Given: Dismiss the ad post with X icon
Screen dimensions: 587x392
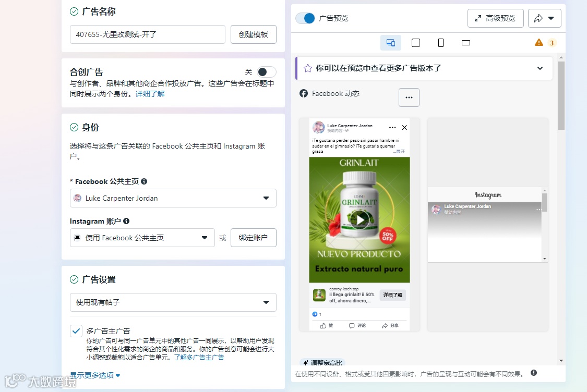Looking at the screenshot, I should 404,128.
